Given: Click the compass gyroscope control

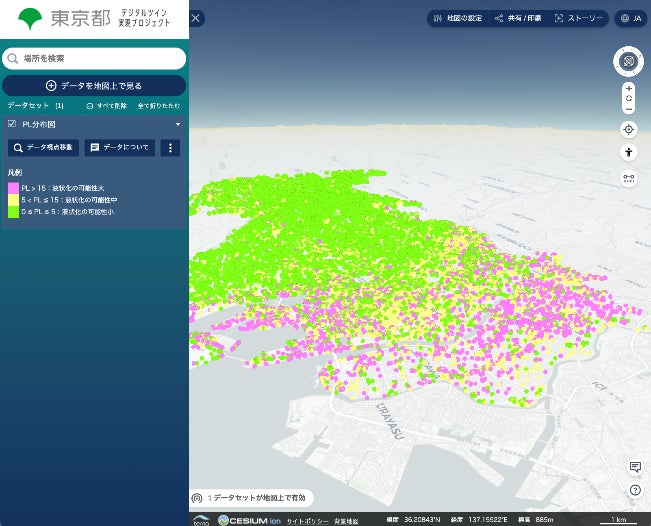Looking at the screenshot, I should (628, 62).
